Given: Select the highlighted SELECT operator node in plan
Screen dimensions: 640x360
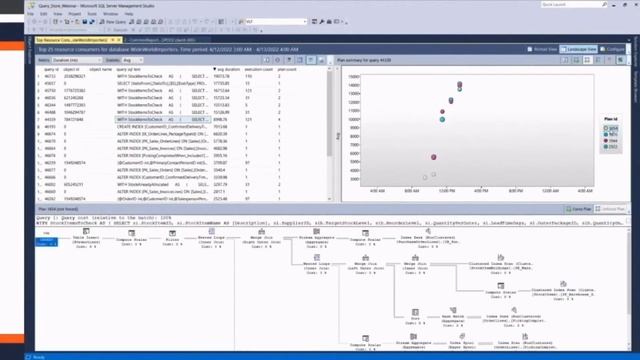Looking at the screenshot, I should coord(47,242).
